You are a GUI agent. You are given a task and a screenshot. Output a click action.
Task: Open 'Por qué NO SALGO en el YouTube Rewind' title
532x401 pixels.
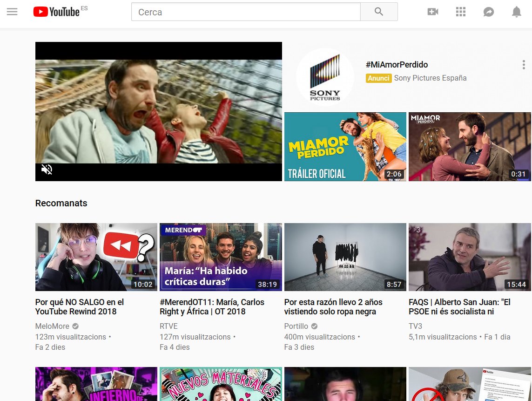(80, 307)
